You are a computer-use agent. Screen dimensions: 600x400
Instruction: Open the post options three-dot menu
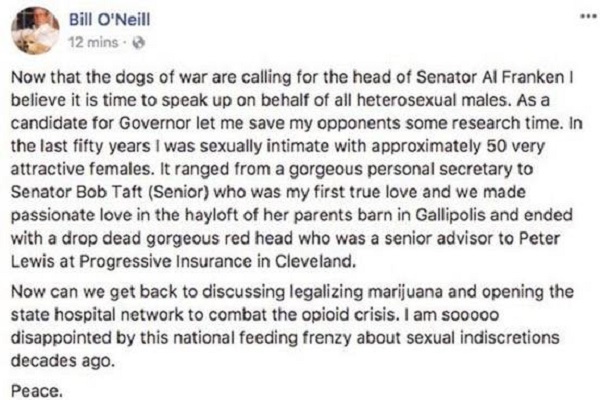pyautogui.click(x=589, y=16)
